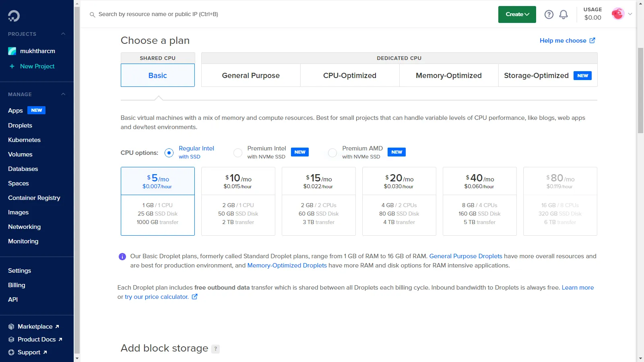Click the help icon beside Add block storage
This screenshot has height=362, width=644.
[216, 349]
